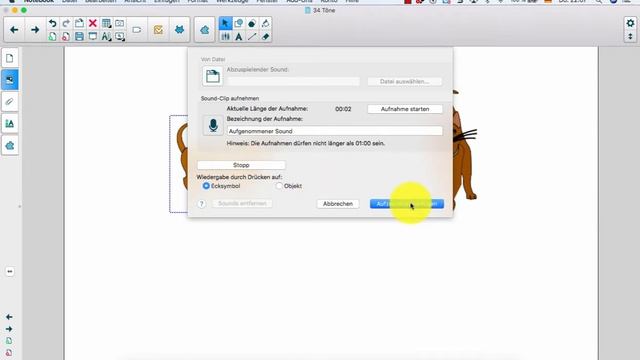Save the file with the floppy disk icon
Viewport: 640px width, 360px height.
point(79,37)
